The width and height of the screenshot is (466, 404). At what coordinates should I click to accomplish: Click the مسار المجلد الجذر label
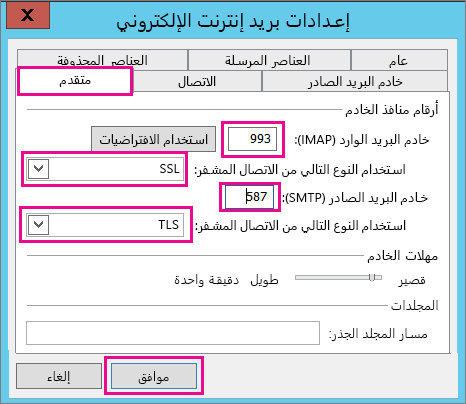[378, 334]
